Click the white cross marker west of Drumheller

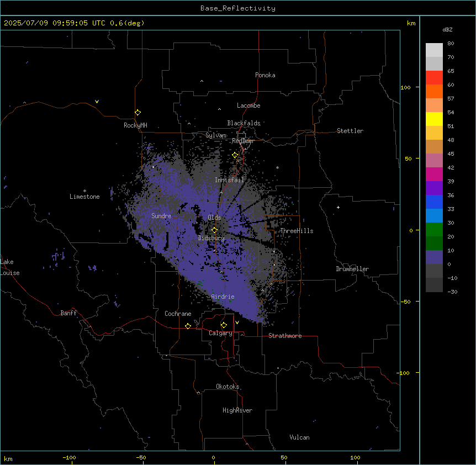click(338, 207)
